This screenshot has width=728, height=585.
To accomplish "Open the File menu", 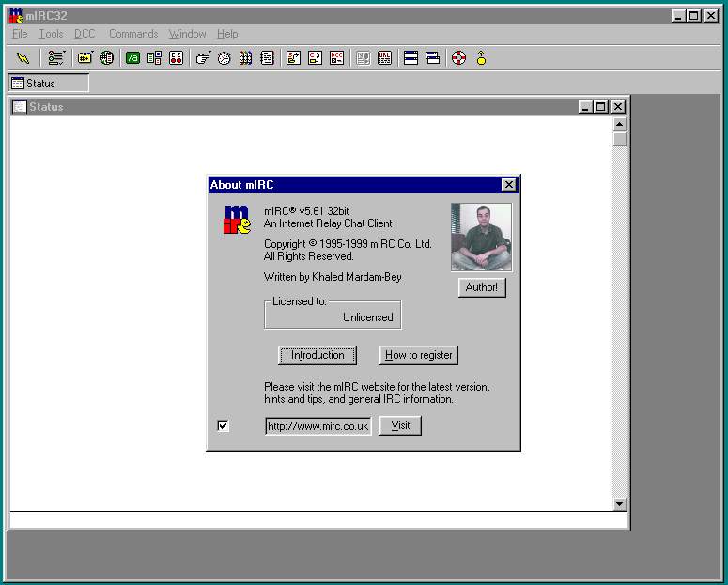I will pos(20,34).
